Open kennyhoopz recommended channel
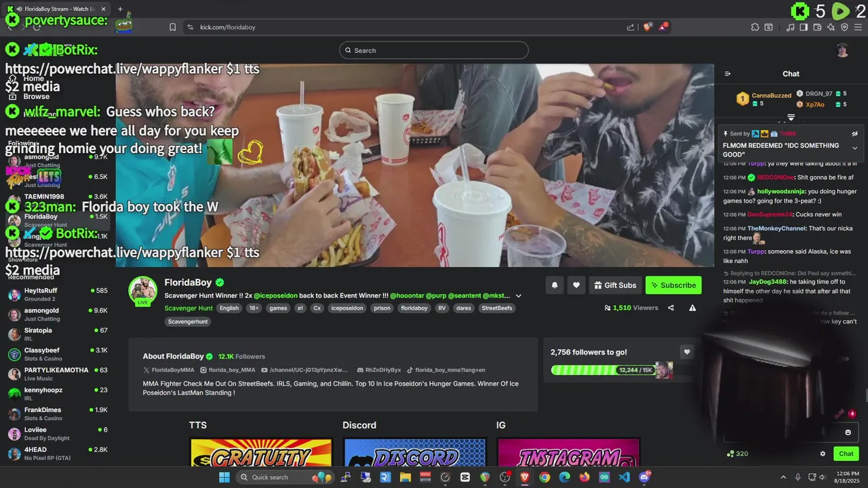This screenshot has width=868, height=488. click(58, 394)
